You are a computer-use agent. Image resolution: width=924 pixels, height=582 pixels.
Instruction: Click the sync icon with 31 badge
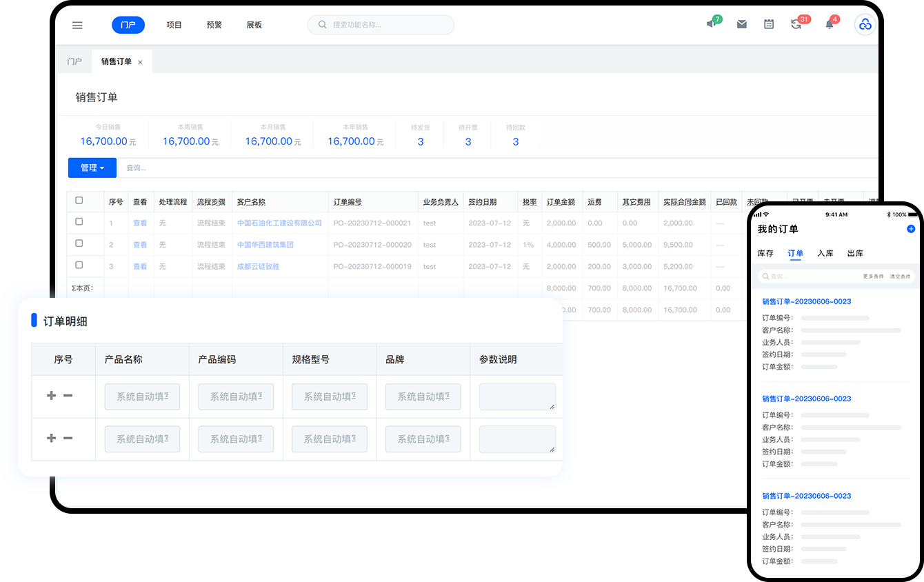click(x=796, y=25)
